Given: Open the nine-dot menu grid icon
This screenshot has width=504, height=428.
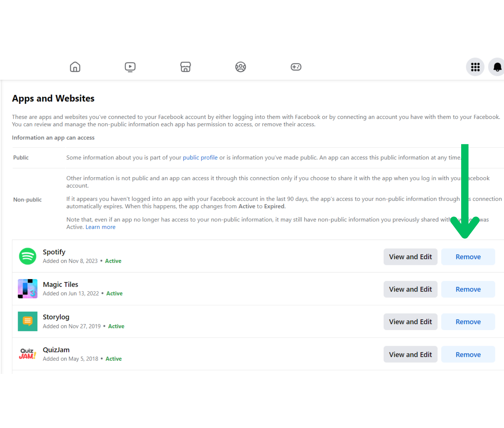Looking at the screenshot, I should coord(475,67).
